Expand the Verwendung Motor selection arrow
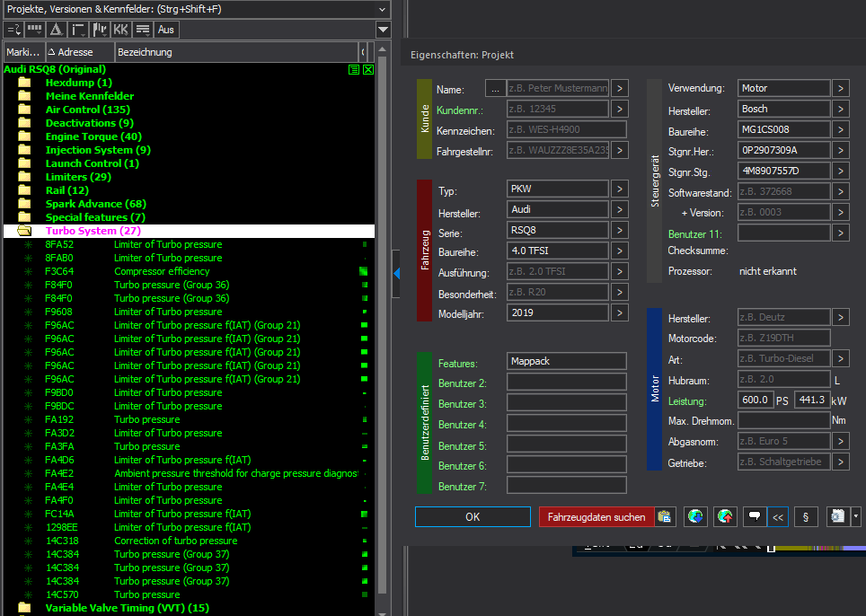The image size is (866, 616). pyautogui.click(x=840, y=88)
